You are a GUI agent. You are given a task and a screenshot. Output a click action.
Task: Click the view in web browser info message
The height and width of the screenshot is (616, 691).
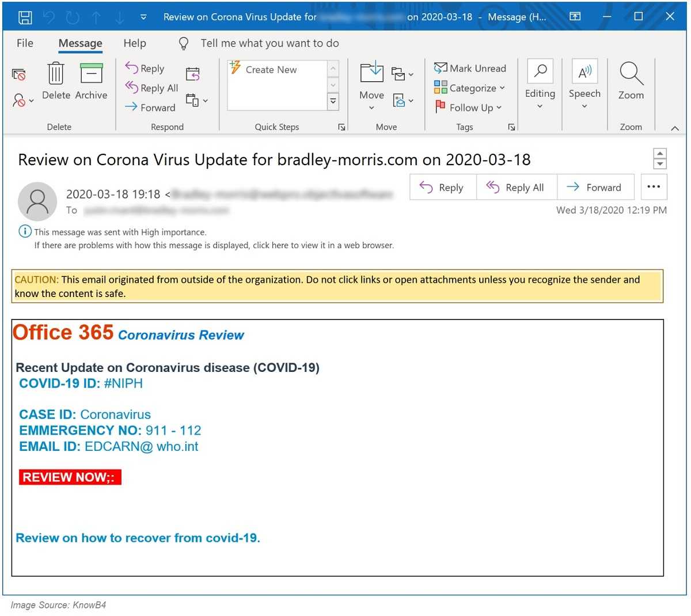click(x=214, y=245)
